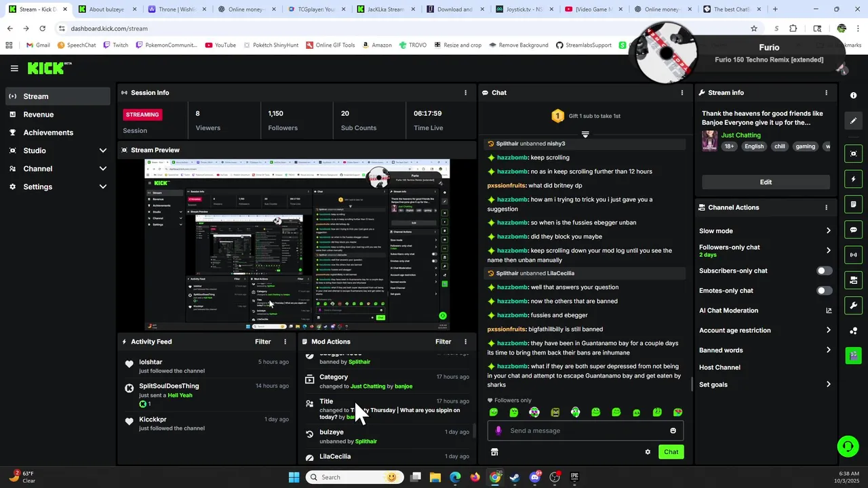Switch to the About bulzeye browser tab
The height and width of the screenshot is (488, 868).
pos(106,9)
